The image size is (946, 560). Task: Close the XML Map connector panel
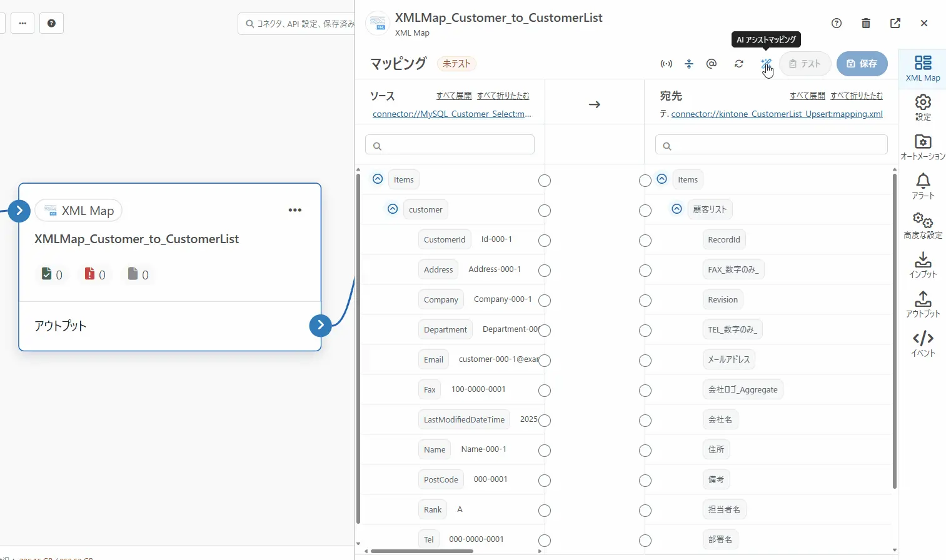pos(924,23)
